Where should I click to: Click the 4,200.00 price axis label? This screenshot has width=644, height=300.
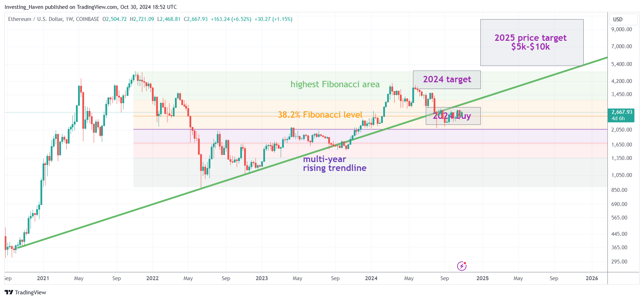pos(622,81)
